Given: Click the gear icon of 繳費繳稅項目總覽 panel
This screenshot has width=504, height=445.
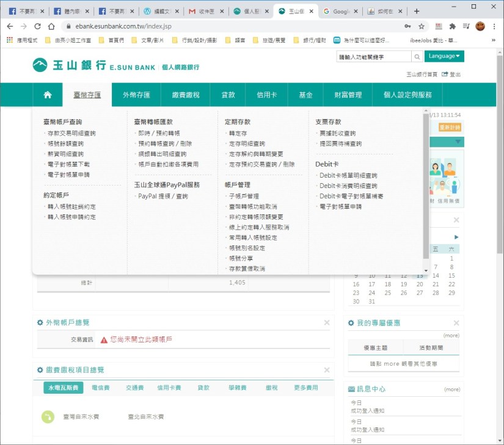Looking at the screenshot, I should [x=40, y=370].
